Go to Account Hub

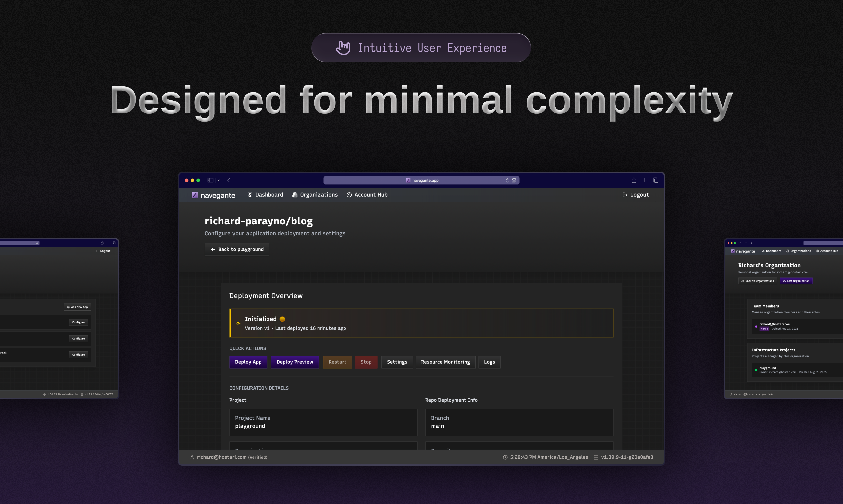pos(367,195)
